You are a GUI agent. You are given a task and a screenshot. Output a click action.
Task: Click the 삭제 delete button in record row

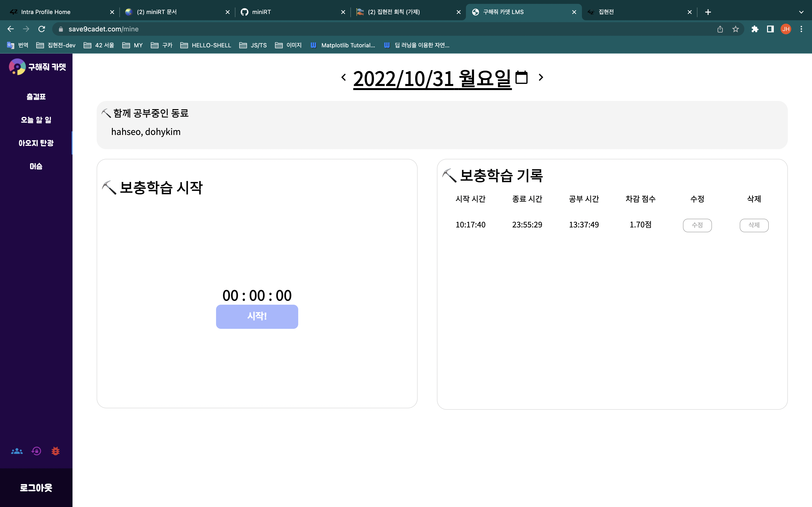click(754, 225)
